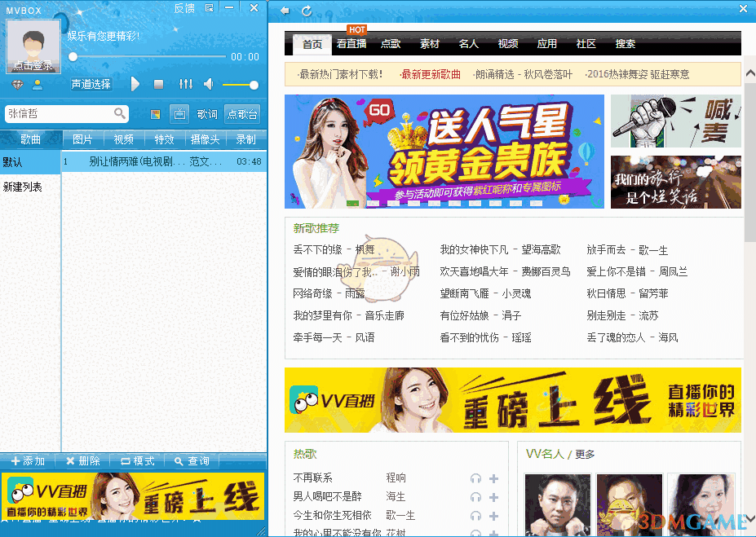The image size is (756, 537).
Task: Click song link 放手而去 - 歌一生
Action: pos(627,250)
